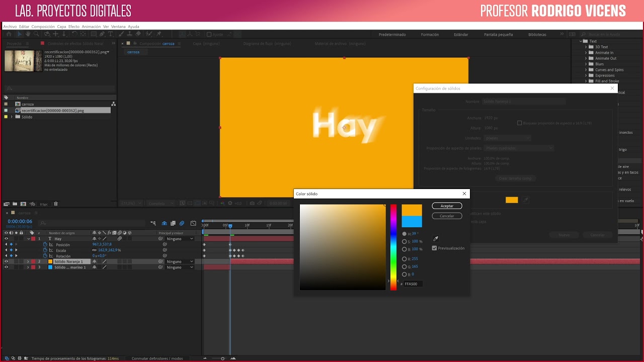Select the Eraser tool
644x362 pixels.
click(x=138, y=34)
